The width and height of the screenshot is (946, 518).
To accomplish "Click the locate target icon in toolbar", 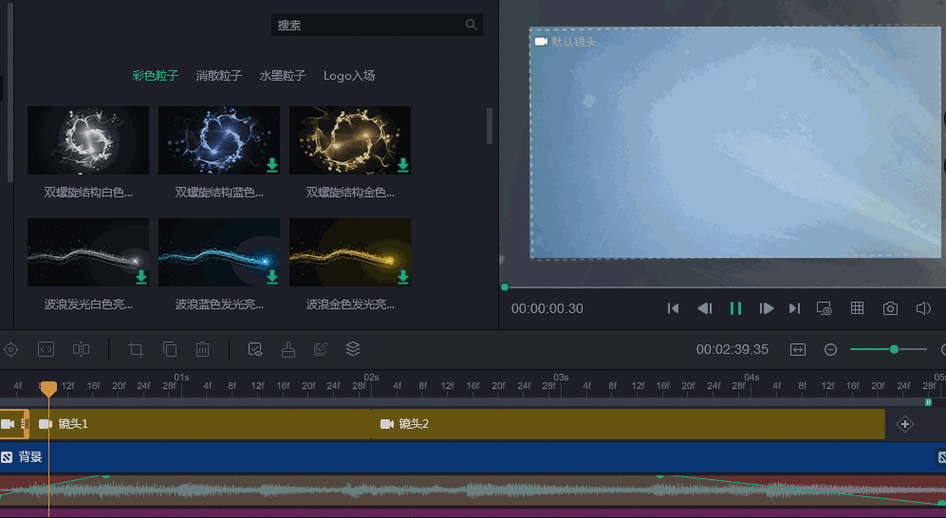I will (11, 349).
